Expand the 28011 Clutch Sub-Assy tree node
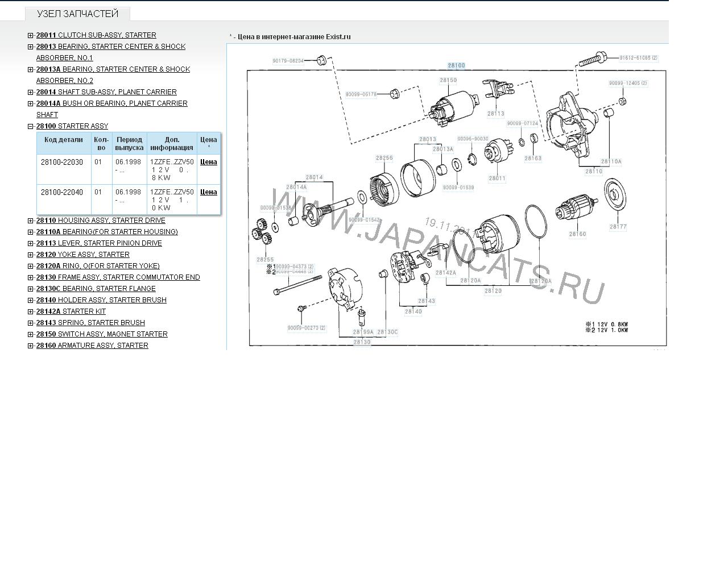Screen dimensions: 728x582 pos(31,35)
